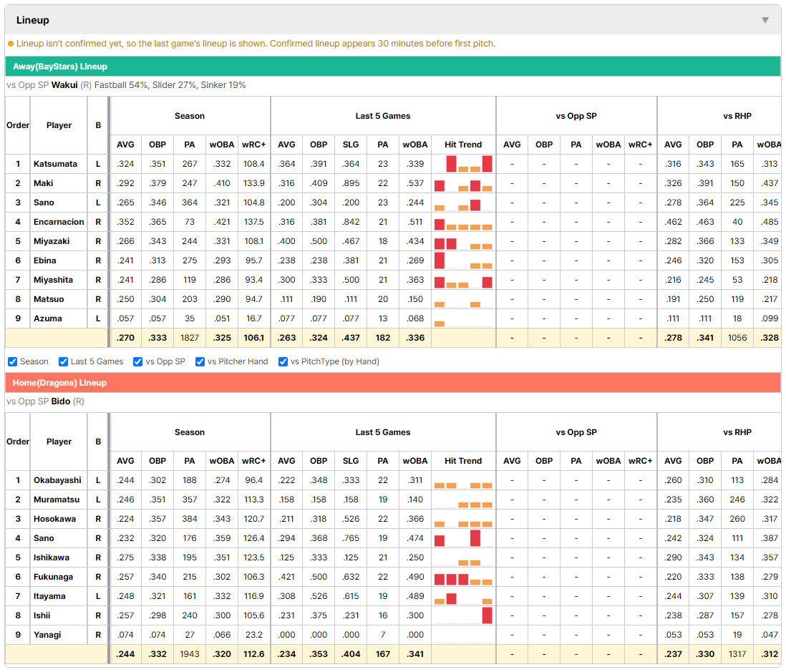Click Miyashita's hit trend chart
The image size is (786, 672).
[x=463, y=280]
